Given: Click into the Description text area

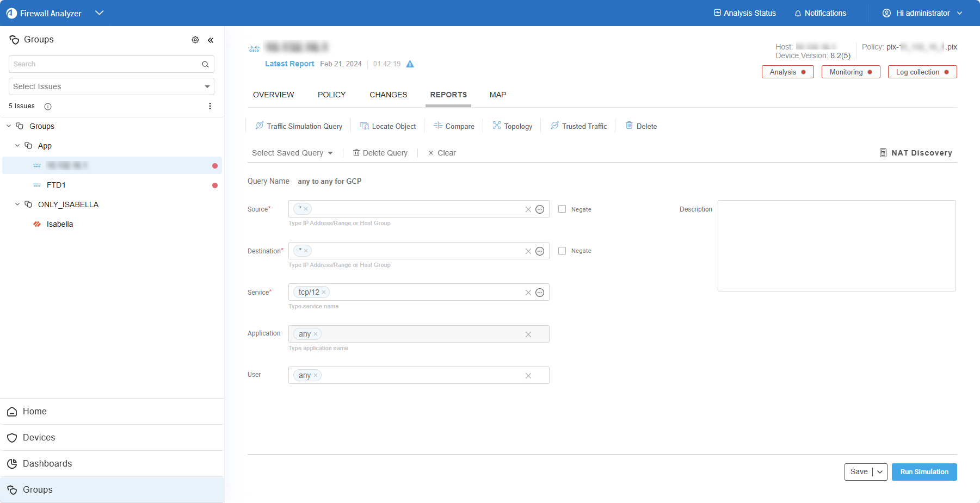Looking at the screenshot, I should click(x=836, y=246).
